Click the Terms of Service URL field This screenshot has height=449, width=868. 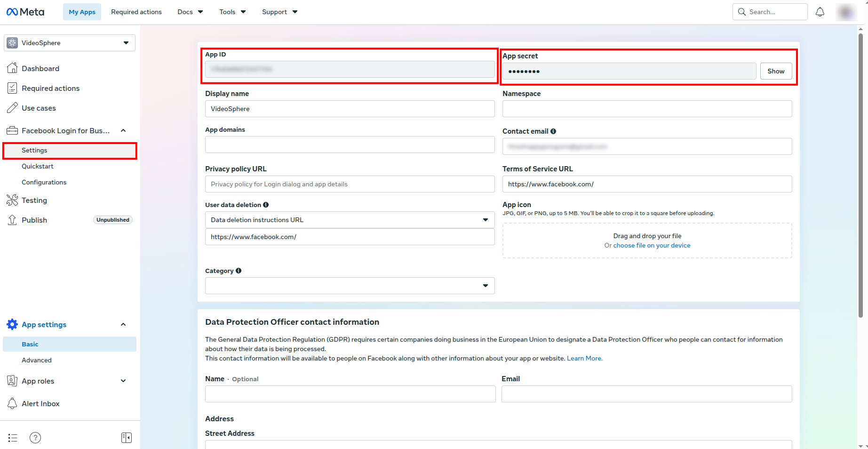pyautogui.click(x=647, y=184)
